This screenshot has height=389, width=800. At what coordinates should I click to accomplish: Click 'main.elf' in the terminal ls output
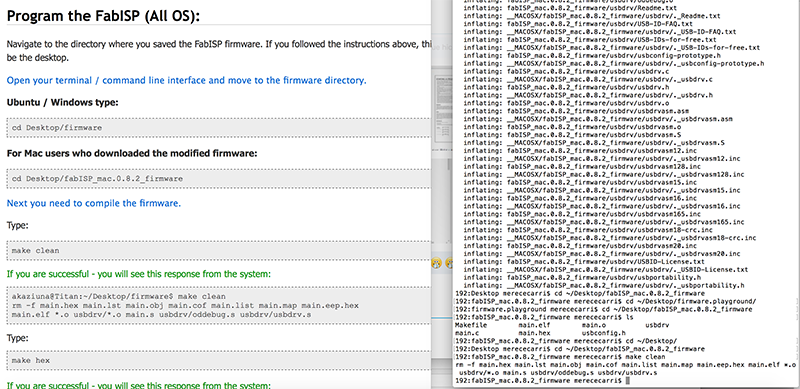(x=535, y=325)
